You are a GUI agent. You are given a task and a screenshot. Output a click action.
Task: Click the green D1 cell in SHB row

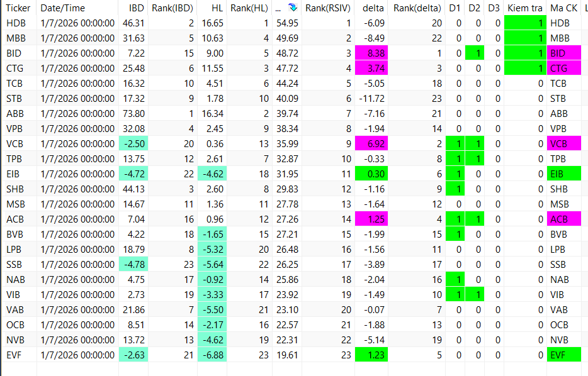[455, 189]
